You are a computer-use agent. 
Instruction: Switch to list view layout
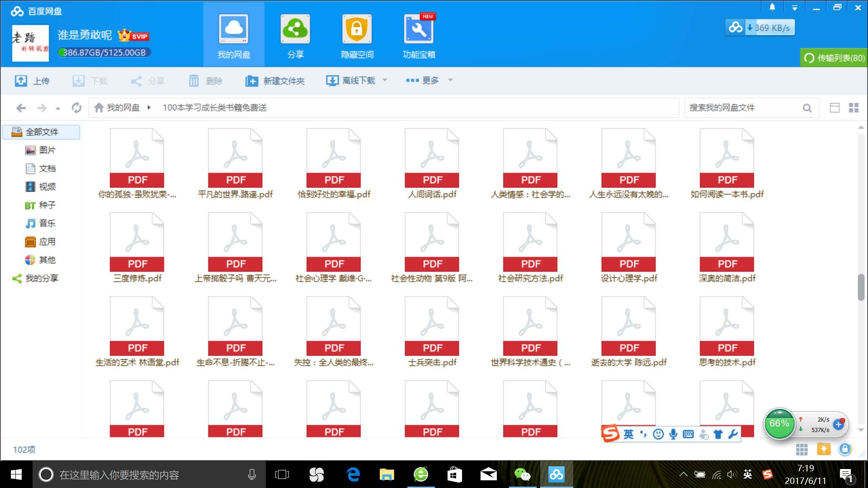pos(835,108)
